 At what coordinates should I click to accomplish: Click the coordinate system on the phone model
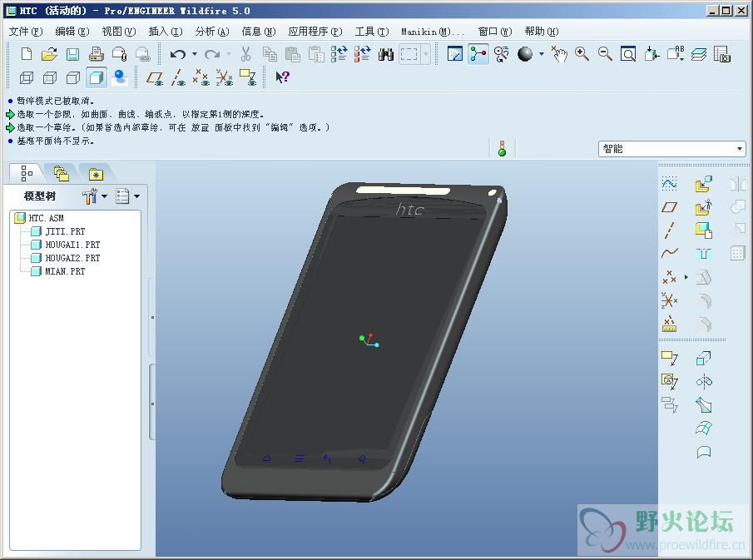(369, 340)
